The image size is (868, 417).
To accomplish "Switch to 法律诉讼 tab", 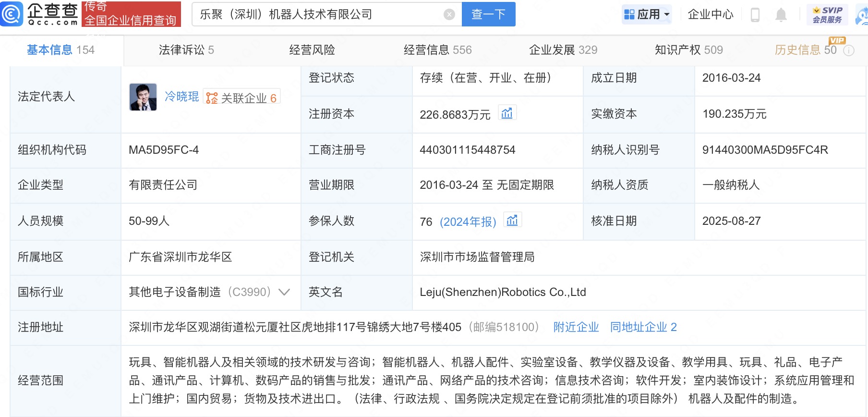I will 186,50.
